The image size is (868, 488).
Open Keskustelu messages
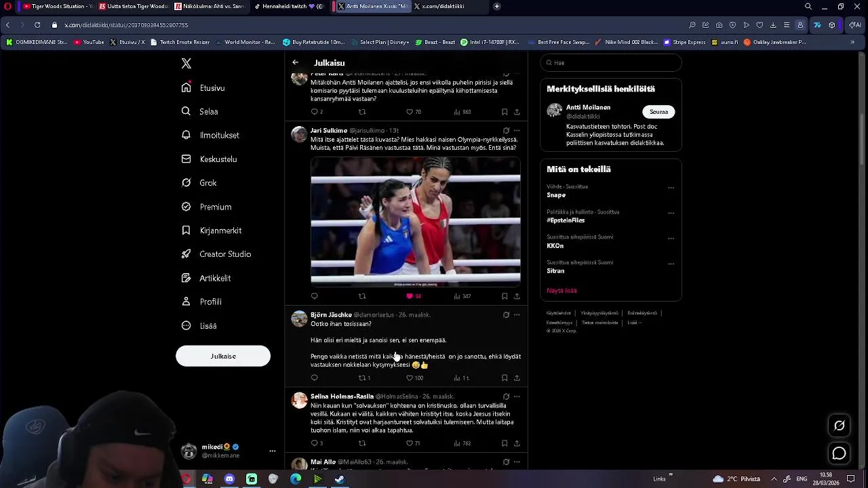click(209, 159)
